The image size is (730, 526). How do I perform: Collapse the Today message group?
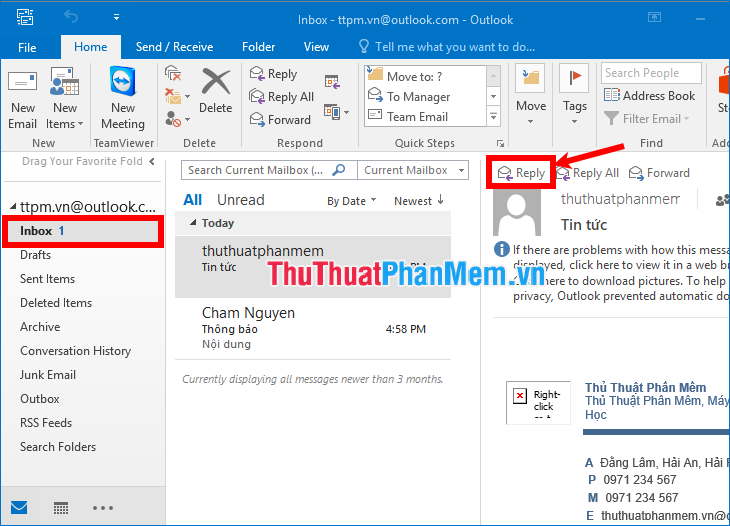193,223
